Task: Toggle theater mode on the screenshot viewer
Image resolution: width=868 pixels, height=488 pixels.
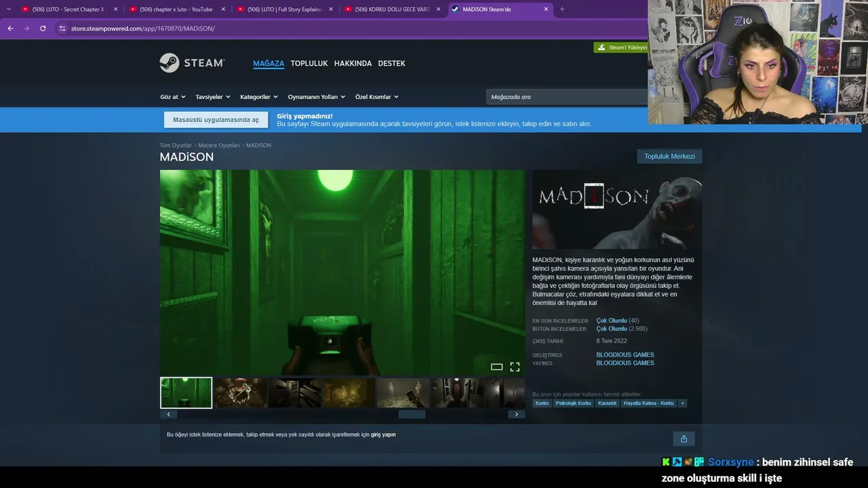Action: [496, 367]
